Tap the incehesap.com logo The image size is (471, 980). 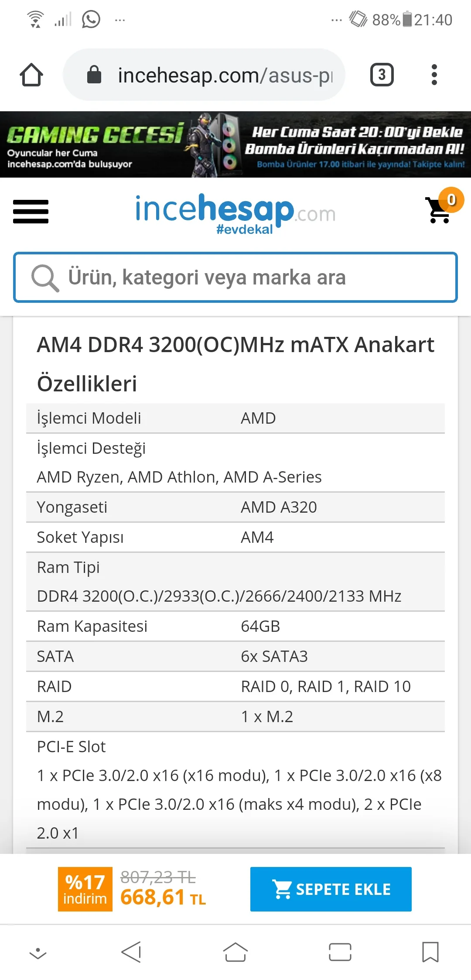pyautogui.click(x=235, y=213)
